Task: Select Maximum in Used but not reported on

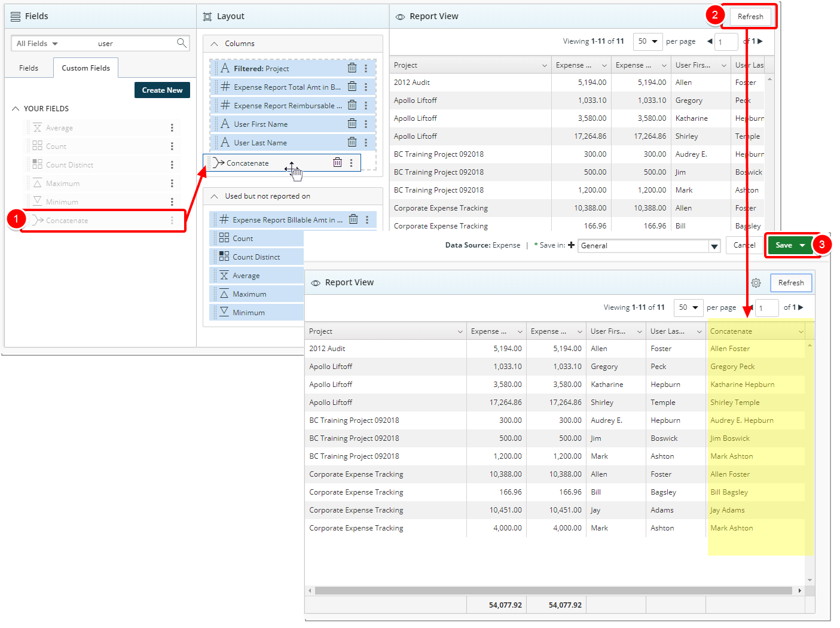Action: click(256, 294)
